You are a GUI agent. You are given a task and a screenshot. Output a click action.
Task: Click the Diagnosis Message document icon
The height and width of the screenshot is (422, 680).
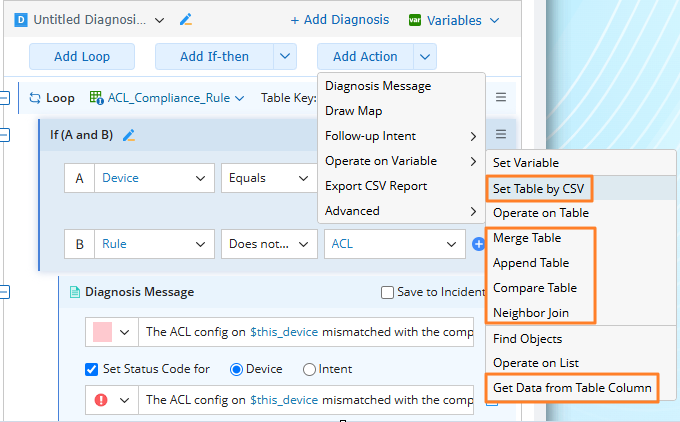point(74,292)
